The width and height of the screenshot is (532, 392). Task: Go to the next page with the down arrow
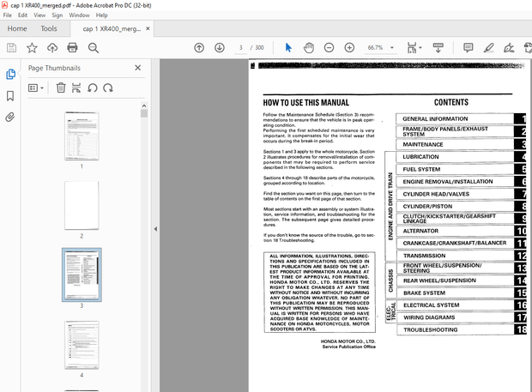(220, 48)
